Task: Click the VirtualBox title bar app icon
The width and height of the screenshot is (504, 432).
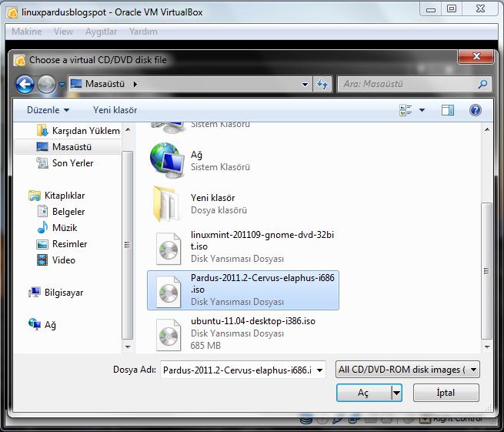Action: pyautogui.click(x=12, y=13)
